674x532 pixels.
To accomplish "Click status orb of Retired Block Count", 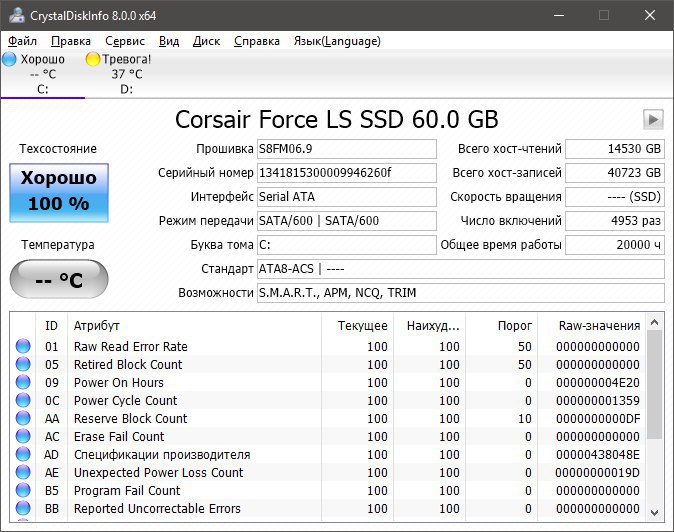I will click(23, 364).
